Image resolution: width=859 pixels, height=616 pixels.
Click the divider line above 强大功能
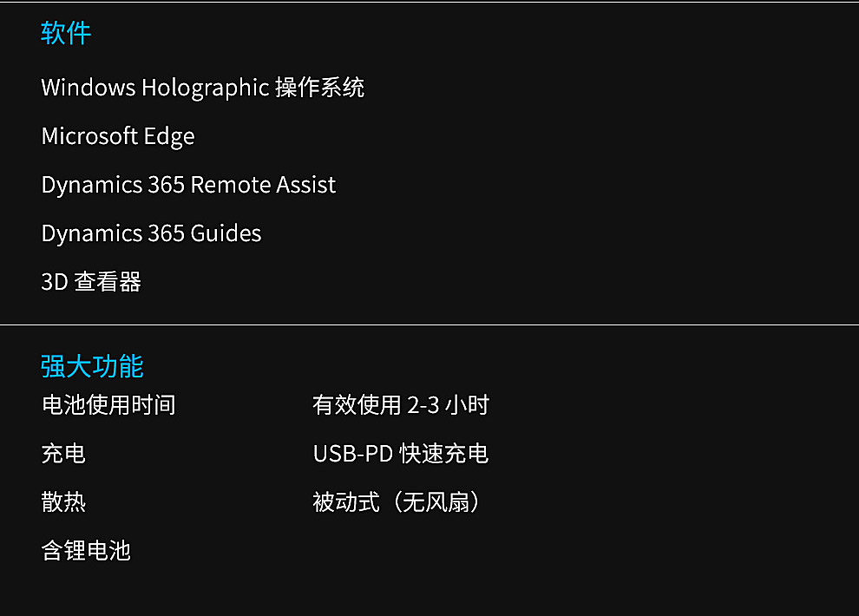429,325
